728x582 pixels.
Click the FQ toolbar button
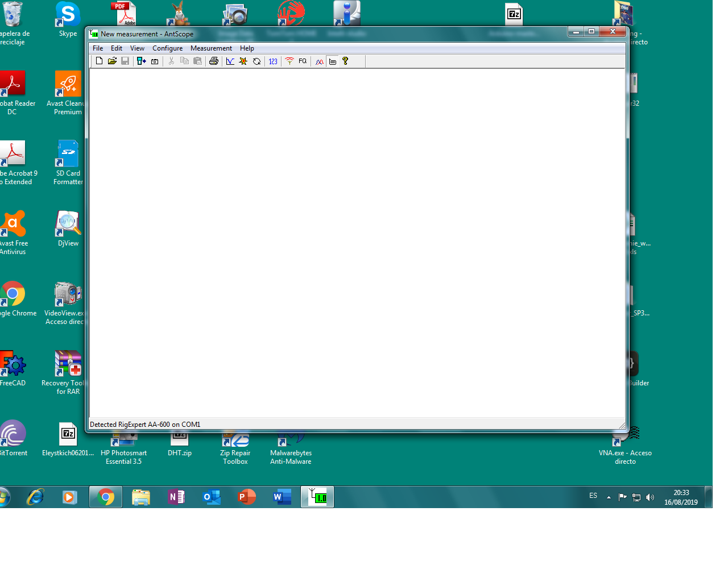(303, 61)
